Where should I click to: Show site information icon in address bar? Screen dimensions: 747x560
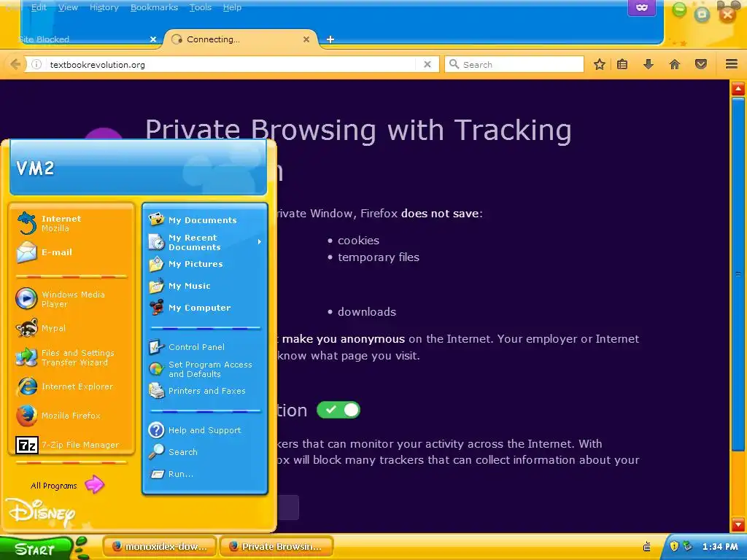click(36, 64)
